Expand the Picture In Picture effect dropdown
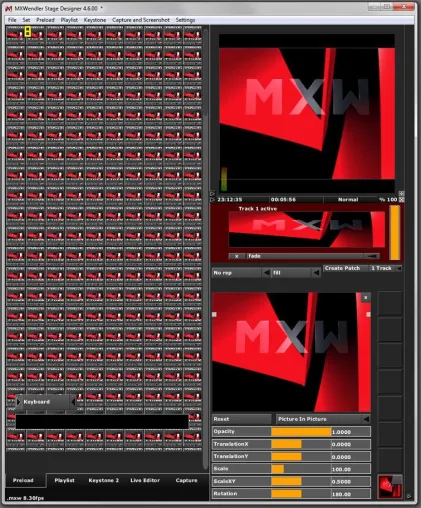The width and height of the screenshot is (421, 508). [x=366, y=419]
